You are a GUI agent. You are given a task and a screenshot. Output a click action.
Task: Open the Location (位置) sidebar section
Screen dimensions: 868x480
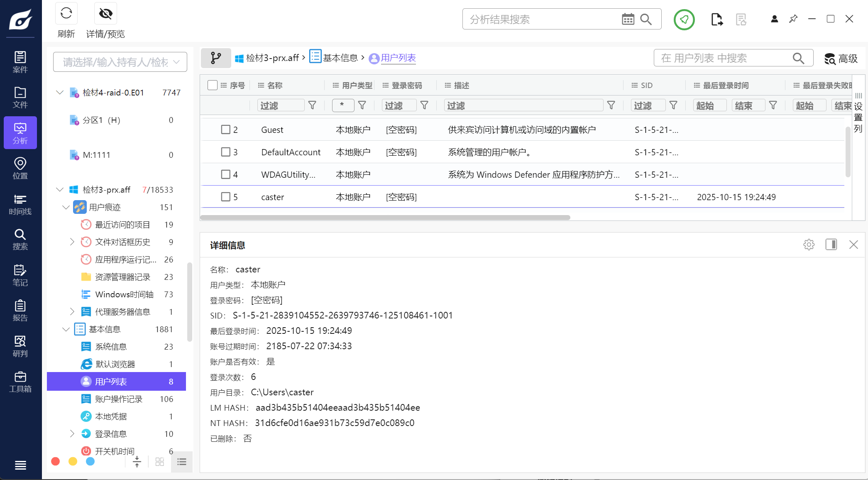click(20, 168)
